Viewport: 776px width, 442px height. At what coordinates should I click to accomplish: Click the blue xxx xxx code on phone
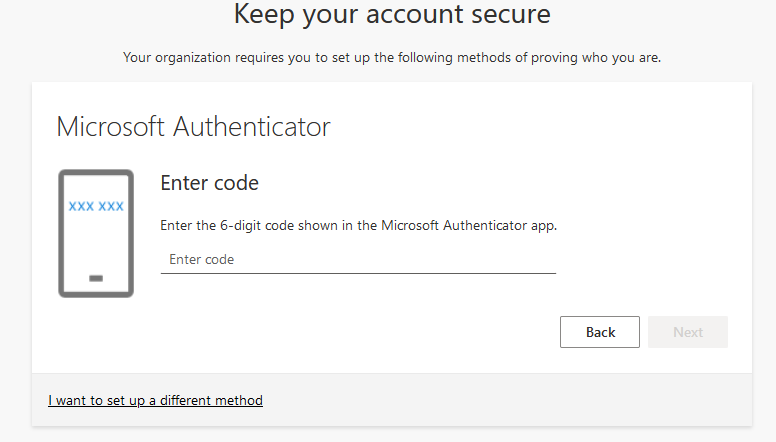tap(96, 206)
